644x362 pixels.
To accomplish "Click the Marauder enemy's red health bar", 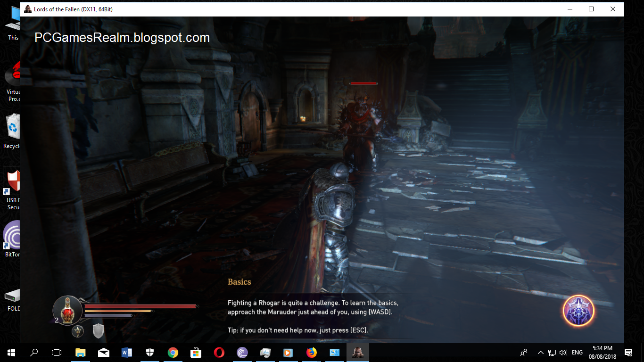I will (x=363, y=83).
